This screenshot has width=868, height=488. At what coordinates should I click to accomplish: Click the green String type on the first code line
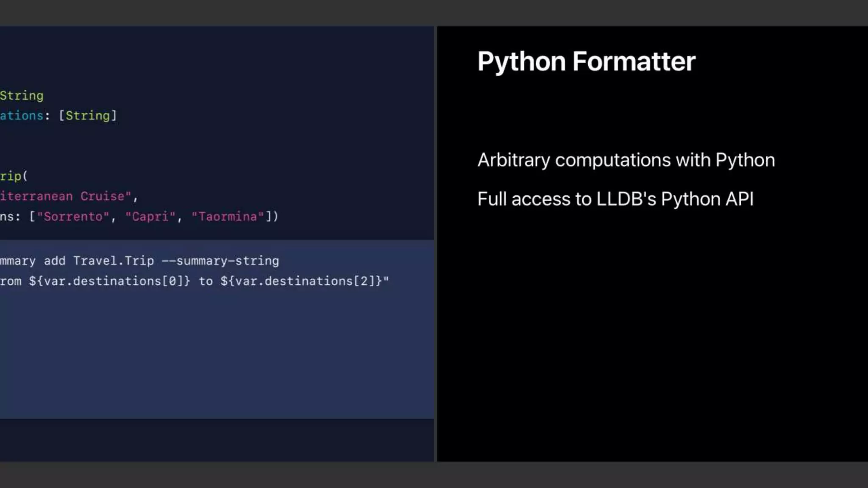pos(22,96)
